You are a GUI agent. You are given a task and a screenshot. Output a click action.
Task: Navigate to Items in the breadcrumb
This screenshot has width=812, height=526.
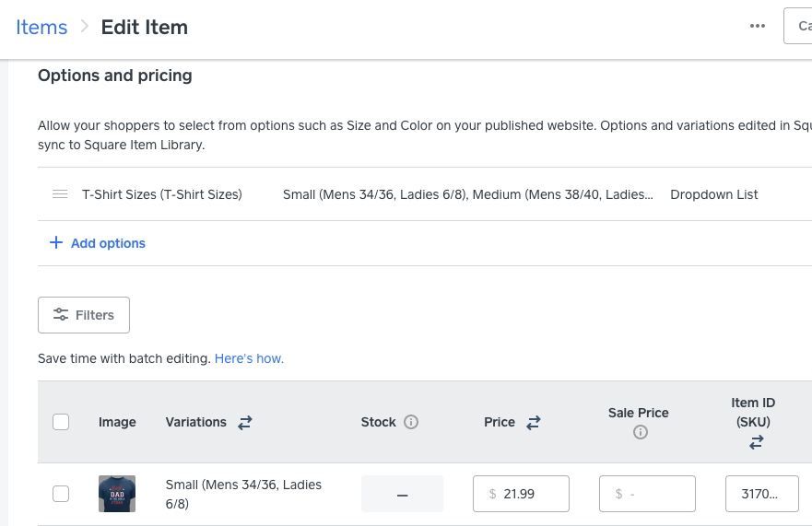[41, 27]
